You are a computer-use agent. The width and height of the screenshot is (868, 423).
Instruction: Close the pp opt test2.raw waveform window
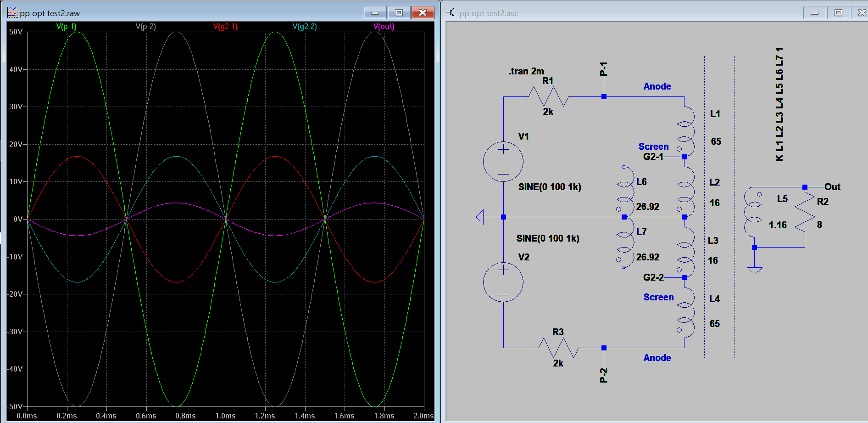tap(423, 13)
